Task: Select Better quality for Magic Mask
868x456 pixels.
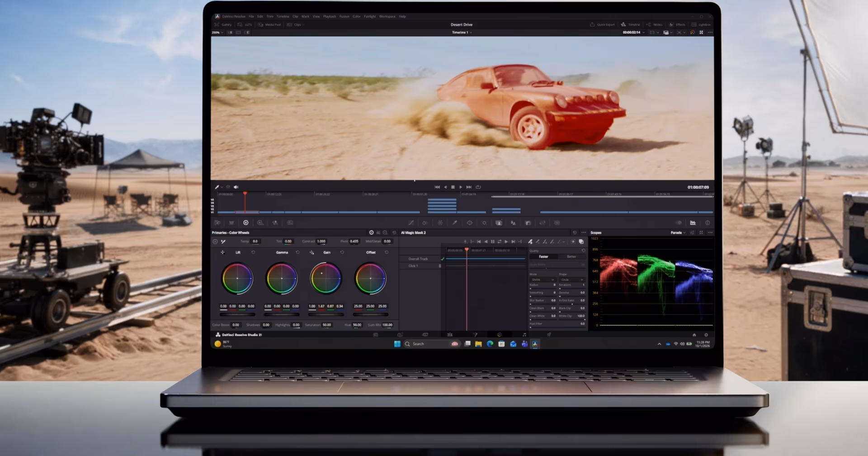Action: pos(571,256)
